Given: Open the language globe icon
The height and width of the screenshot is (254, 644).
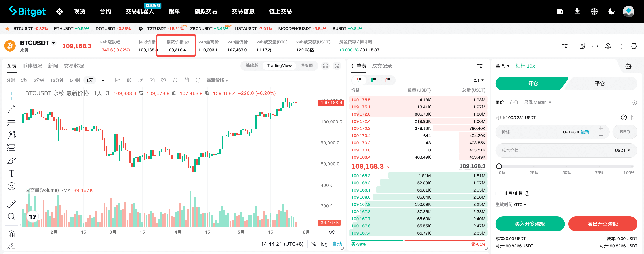Looking at the screenshot, I should tap(594, 11).
